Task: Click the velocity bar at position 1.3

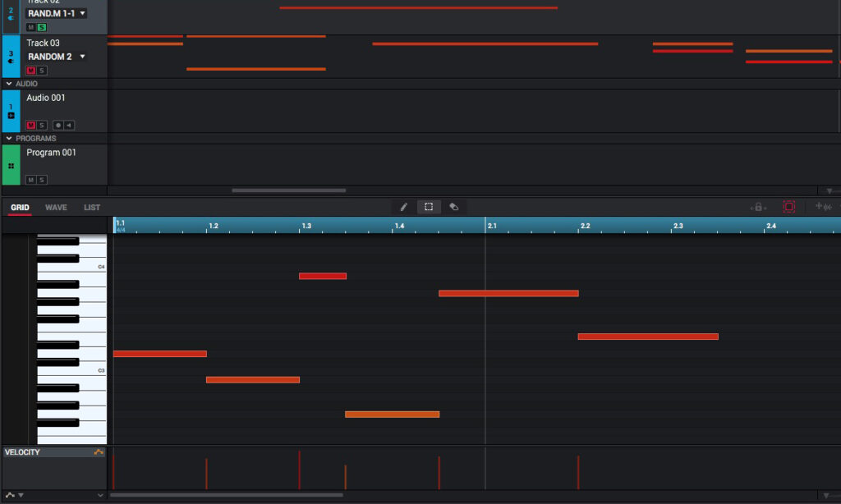Action: point(299,470)
